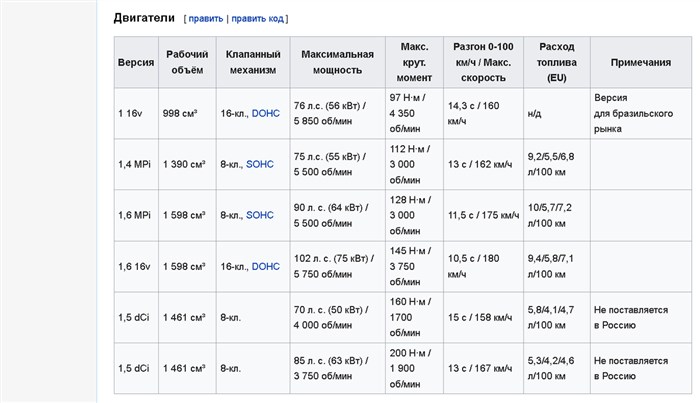Image resolution: width=700 pixels, height=403 pixels.
Task: Open the 'править код' source edit link
Action: click(257, 19)
